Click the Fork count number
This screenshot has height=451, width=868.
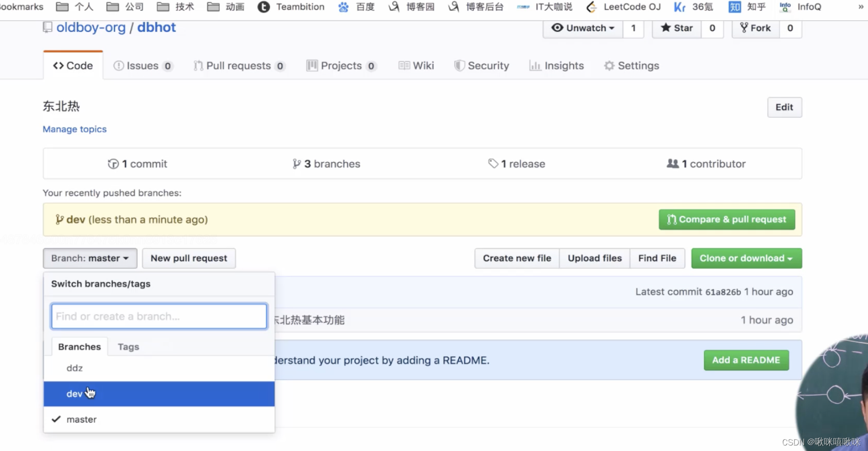790,28
